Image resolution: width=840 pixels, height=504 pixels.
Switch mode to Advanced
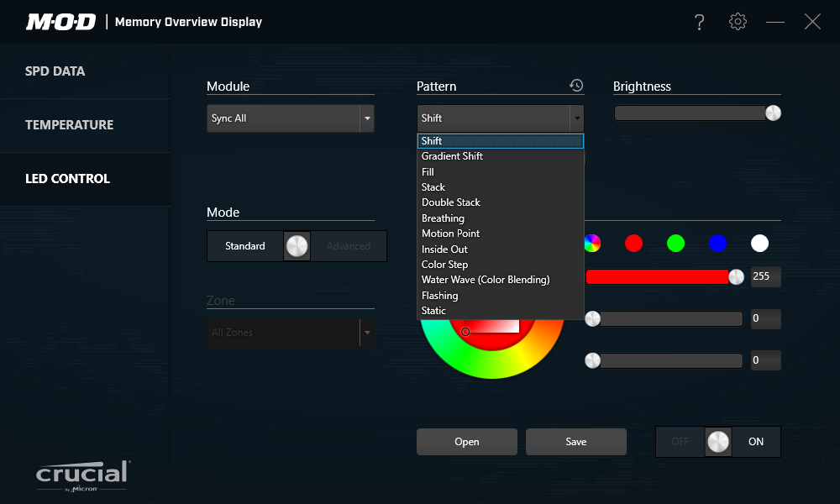[x=349, y=246]
